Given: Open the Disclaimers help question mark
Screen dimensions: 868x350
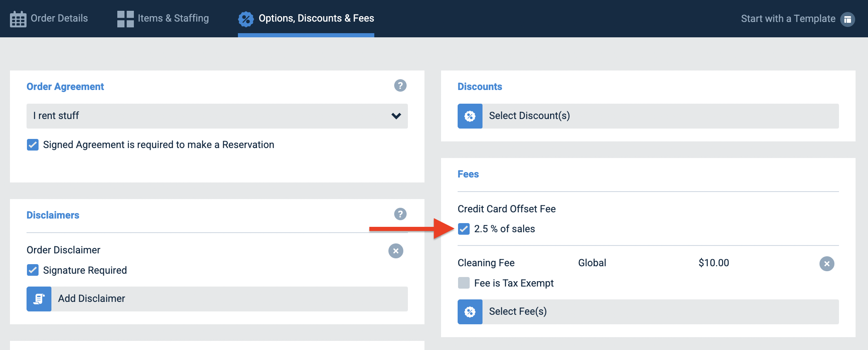Looking at the screenshot, I should pos(400,214).
